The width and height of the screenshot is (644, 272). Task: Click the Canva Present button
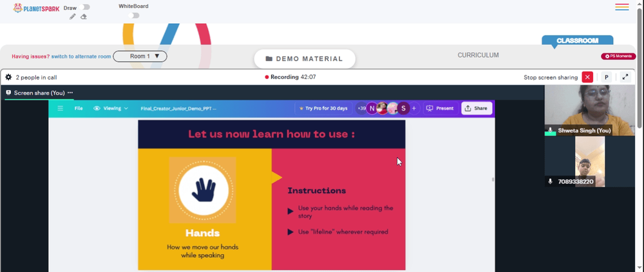pyautogui.click(x=440, y=108)
